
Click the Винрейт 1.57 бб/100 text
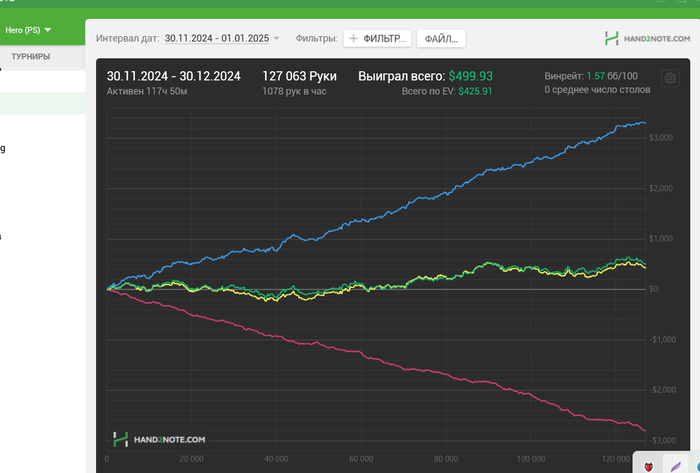click(x=591, y=76)
